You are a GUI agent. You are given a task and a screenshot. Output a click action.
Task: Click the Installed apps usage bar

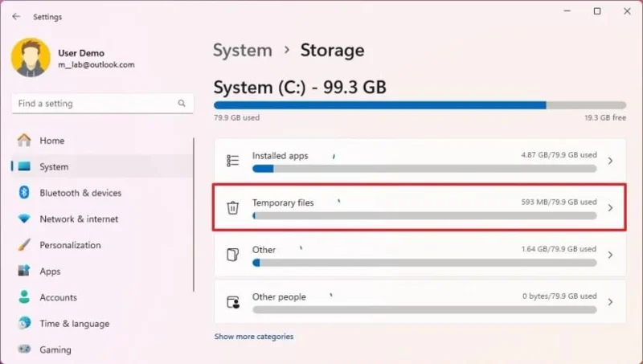tap(424, 169)
